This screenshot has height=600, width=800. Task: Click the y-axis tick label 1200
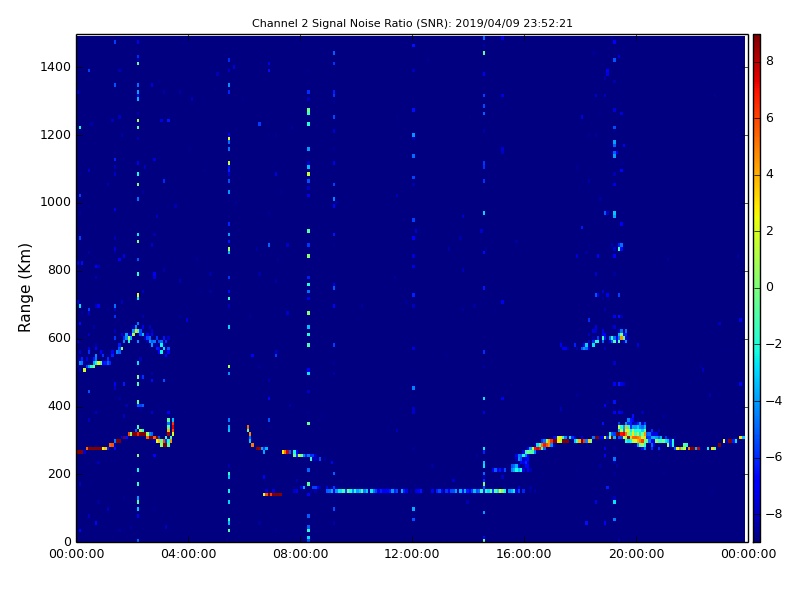[56, 135]
